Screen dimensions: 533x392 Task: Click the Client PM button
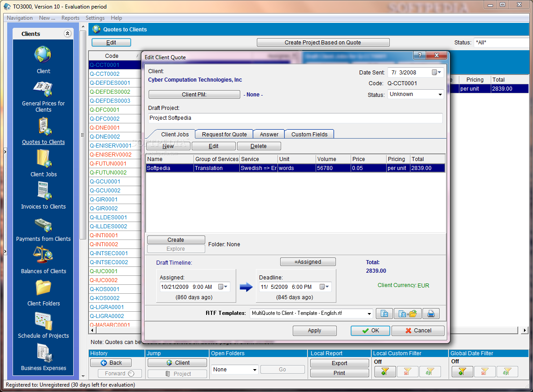pyautogui.click(x=194, y=94)
